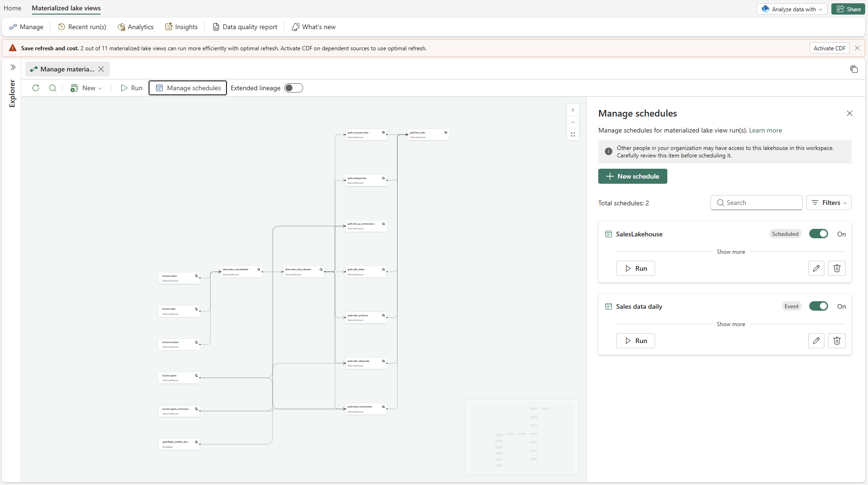Screen dimensions: 868x485
Task: Click the copy icon at the top right of the tab area
Action: [854, 69]
